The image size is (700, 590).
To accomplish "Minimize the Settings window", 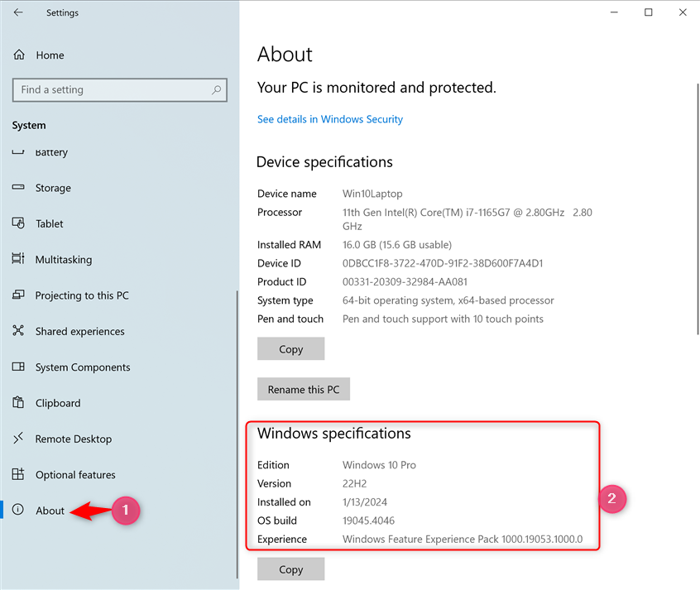I will click(614, 12).
